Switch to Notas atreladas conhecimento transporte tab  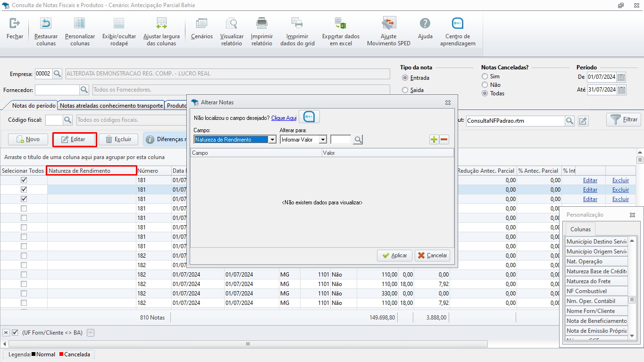[111, 106]
